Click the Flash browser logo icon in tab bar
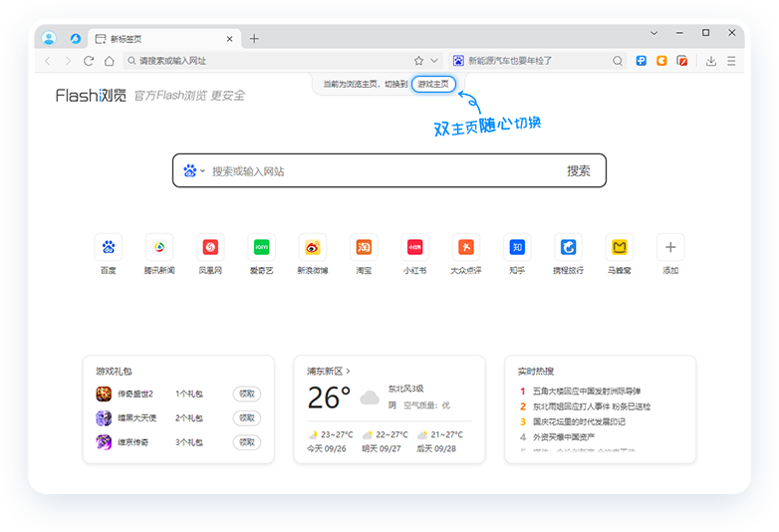 [76, 38]
